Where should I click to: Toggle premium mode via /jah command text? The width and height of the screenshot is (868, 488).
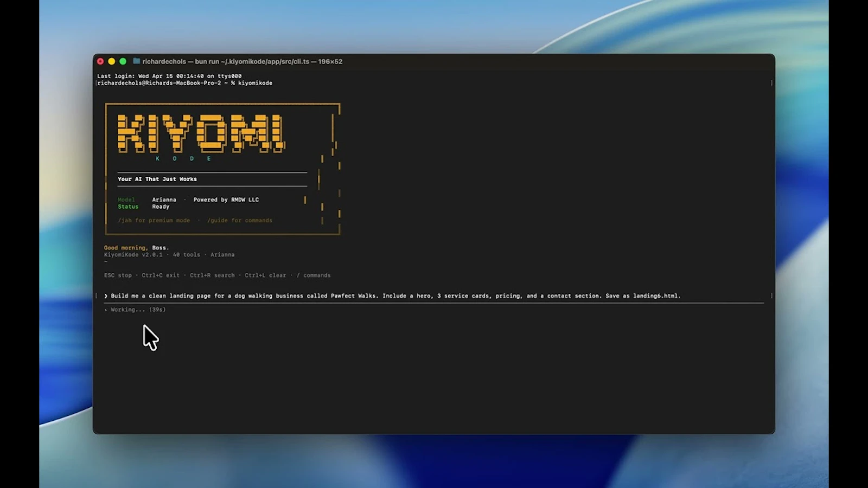click(x=154, y=220)
